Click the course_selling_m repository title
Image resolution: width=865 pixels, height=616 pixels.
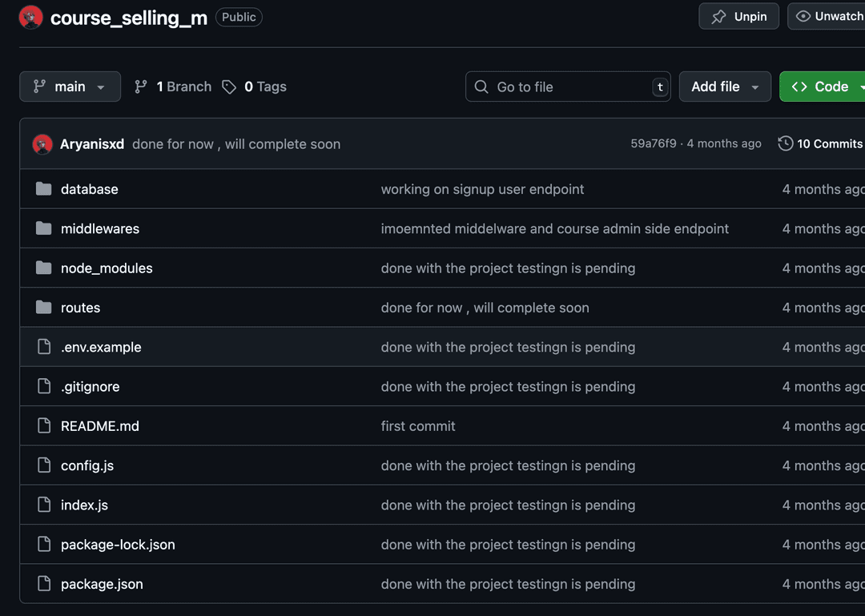pos(128,17)
